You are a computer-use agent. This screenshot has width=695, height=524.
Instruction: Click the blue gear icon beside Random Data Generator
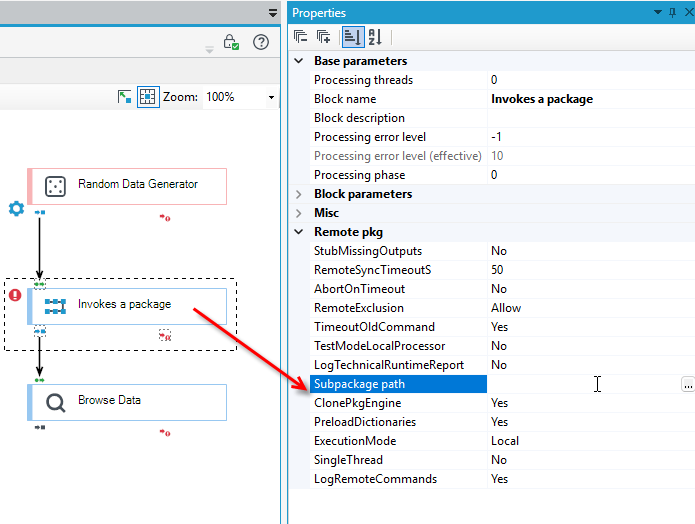pyautogui.click(x=16, y=208)
